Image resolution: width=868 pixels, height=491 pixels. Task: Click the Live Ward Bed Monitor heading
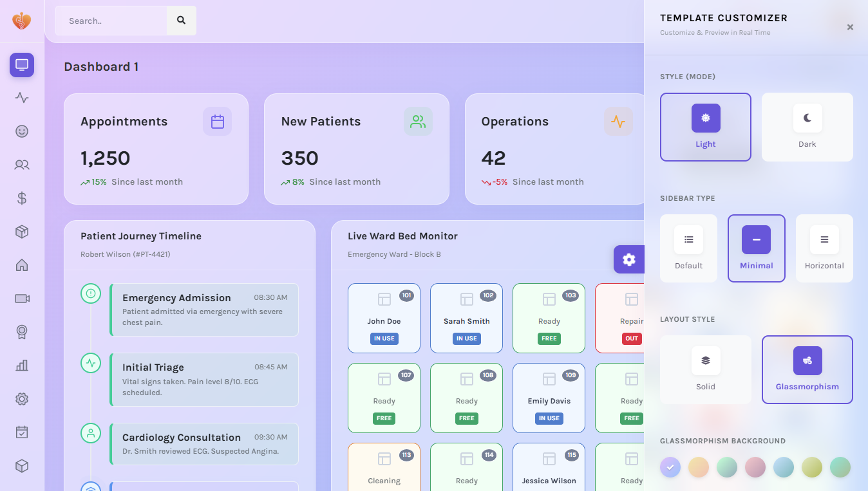pos(402,236)
